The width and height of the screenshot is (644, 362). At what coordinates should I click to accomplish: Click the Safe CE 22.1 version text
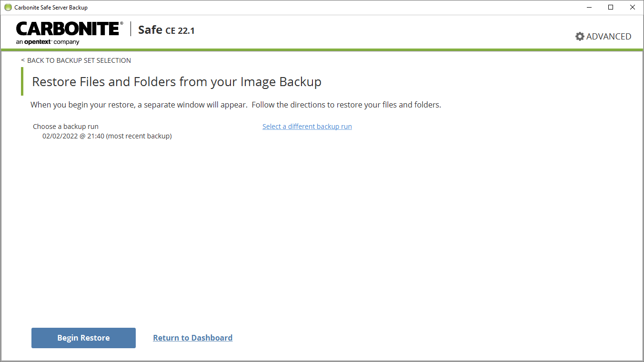click(166, 30)
